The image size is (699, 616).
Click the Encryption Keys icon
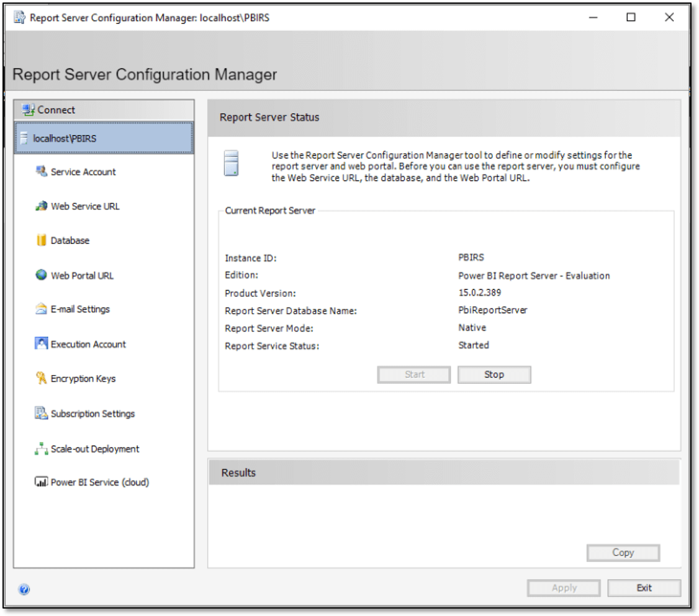coord(41,378)
